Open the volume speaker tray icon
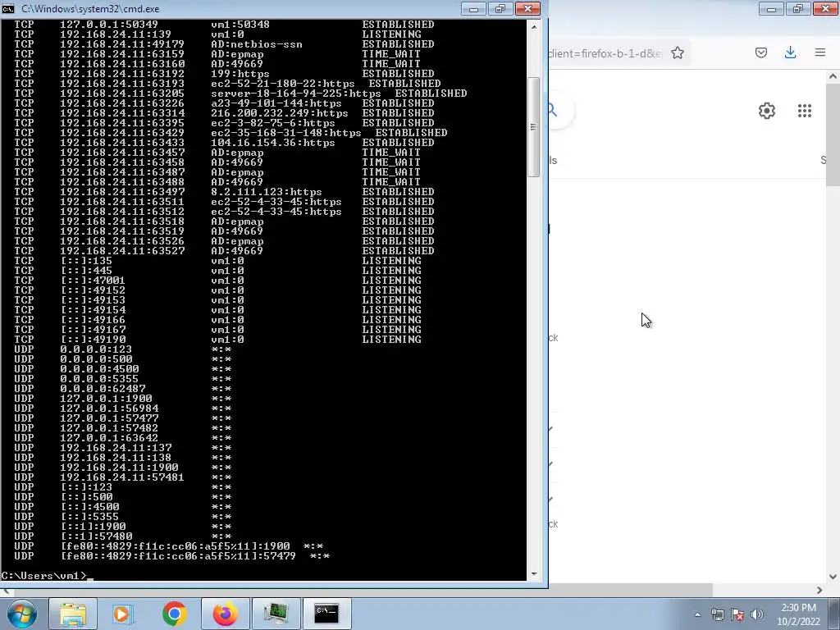This screenshot has height=630, width=840. pos(756,614)
